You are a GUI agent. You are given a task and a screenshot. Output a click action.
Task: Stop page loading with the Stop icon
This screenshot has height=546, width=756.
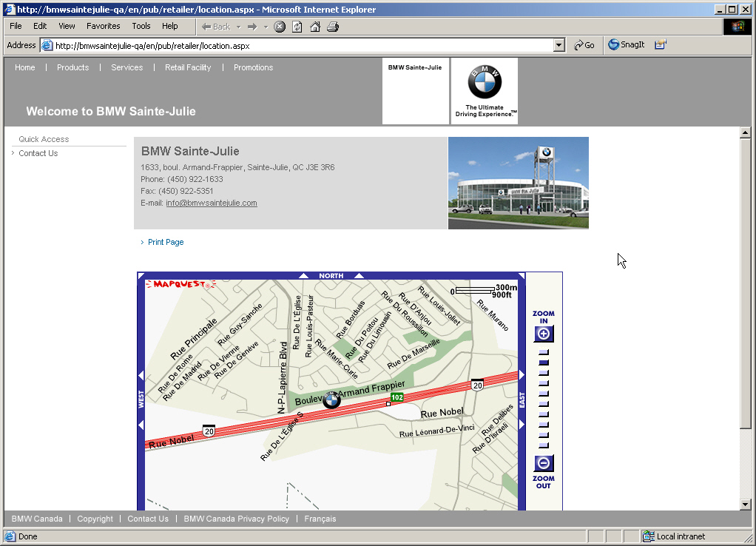pos(280,27)
